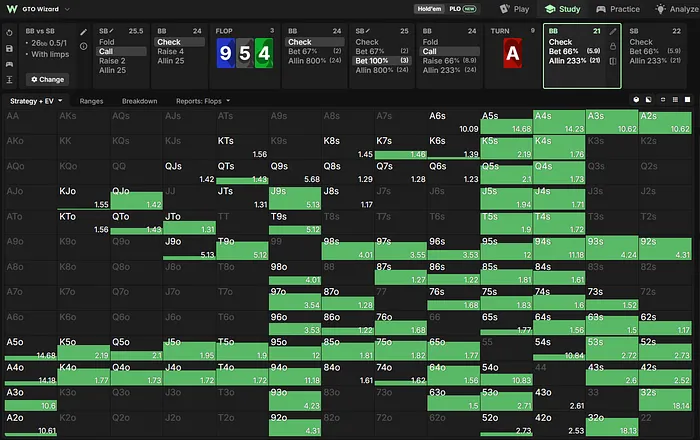Select the J9s hand cell

pos(295,198)
